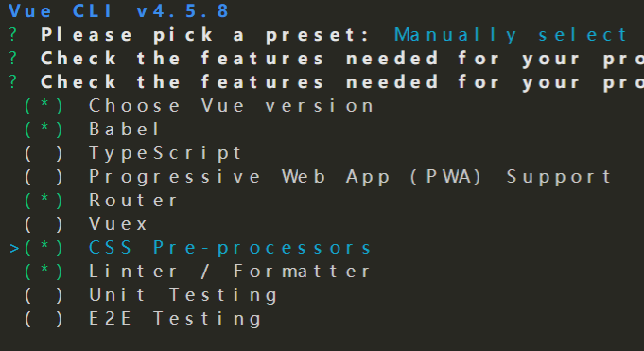Uncheck the Babel option marker
644x351 pixels.
44,130
